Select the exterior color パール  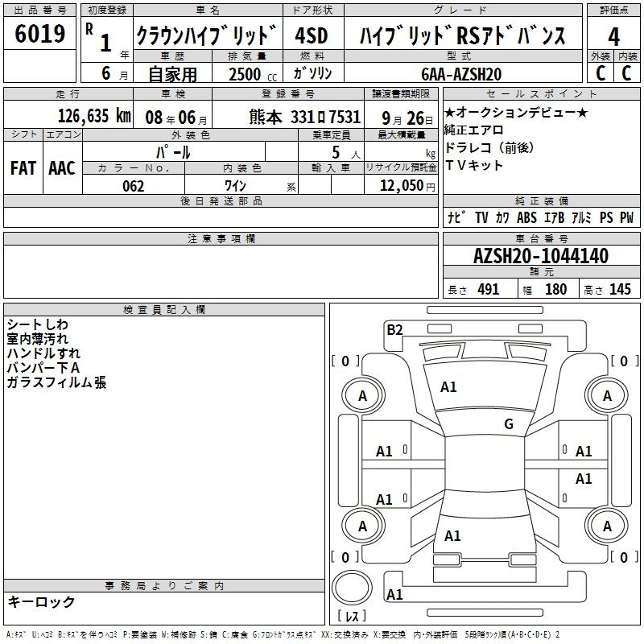coord(173,152)
